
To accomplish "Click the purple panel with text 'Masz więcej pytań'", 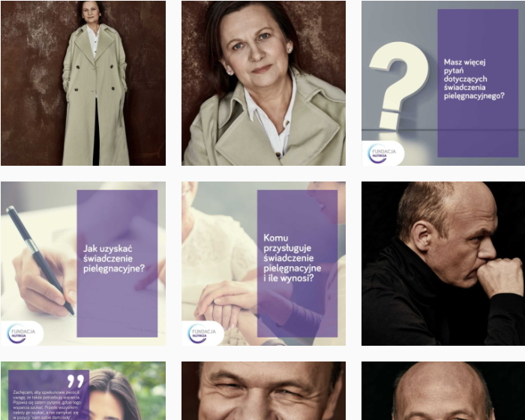I will coord(478,83).
